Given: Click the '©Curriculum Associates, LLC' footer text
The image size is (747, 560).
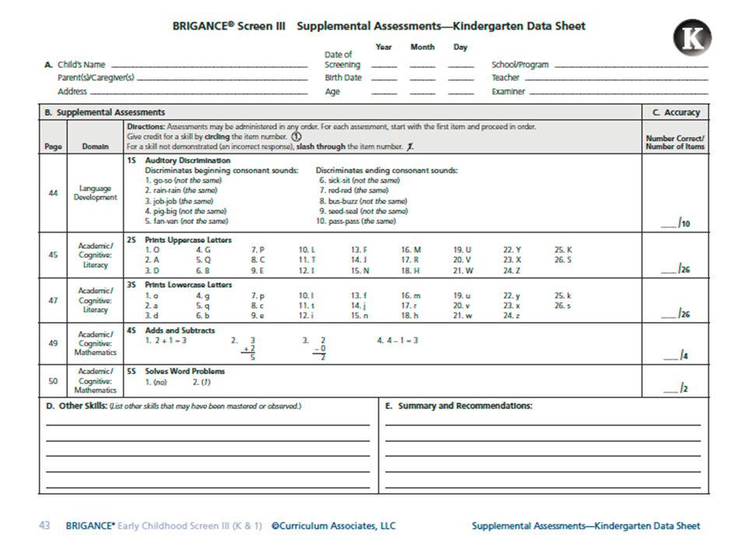Looking at the screenshot, I should (334, 526).
